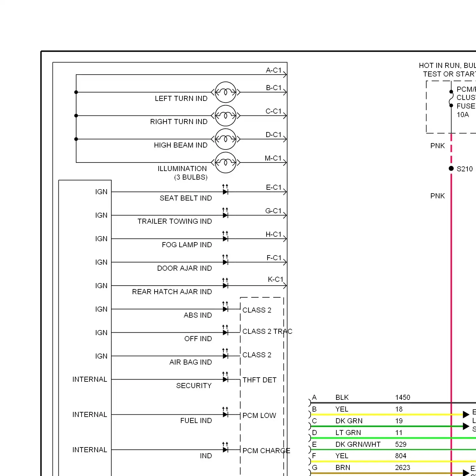Click the M-C1 connector label

pos(273,158)
